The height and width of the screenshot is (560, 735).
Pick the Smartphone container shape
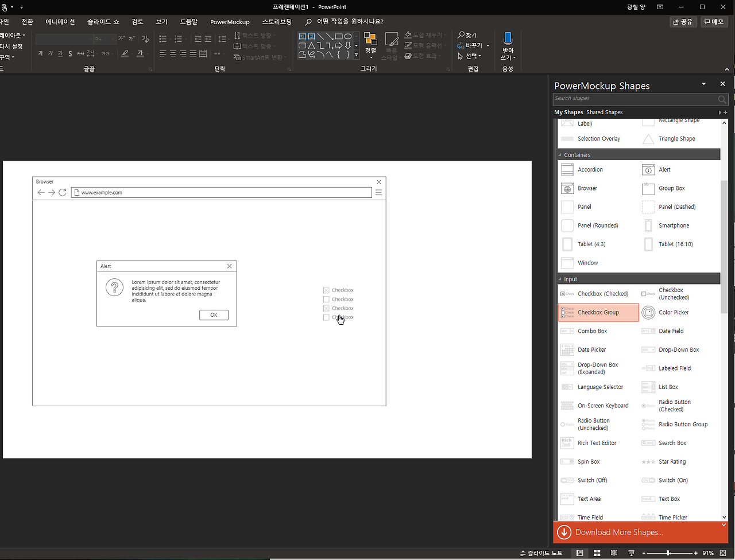(x=674, y=225)
